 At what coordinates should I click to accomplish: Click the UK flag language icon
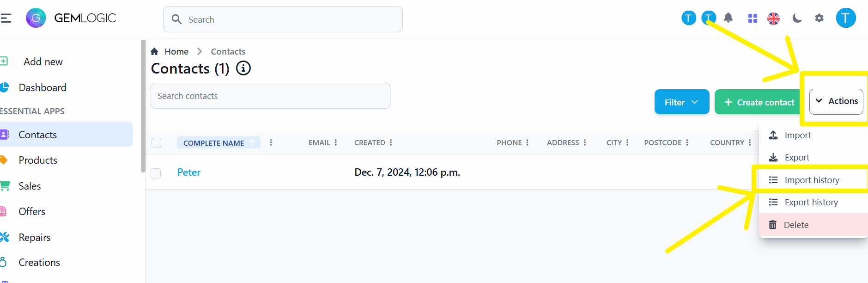pyautogui.click(x=773, y=18)
